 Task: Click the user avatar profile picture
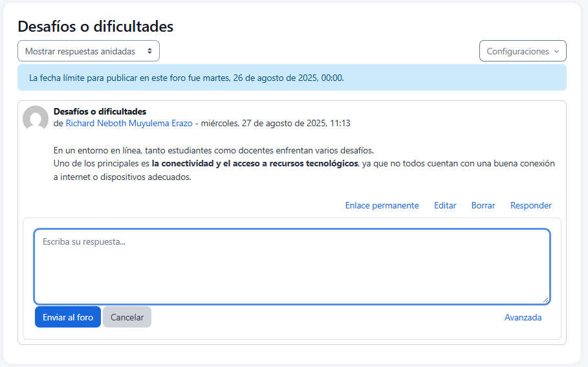(x=36, y=118)
